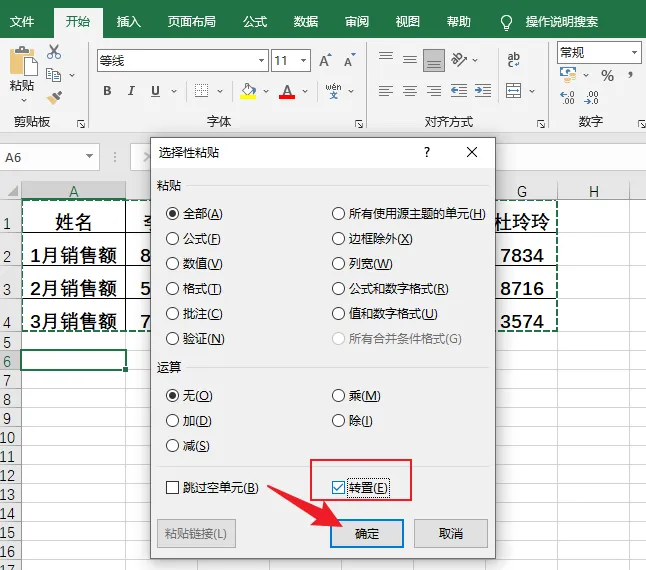The image size is (646, 570).
Task: Click the Increase Decimal icon
Action: (x=567, y=98)
